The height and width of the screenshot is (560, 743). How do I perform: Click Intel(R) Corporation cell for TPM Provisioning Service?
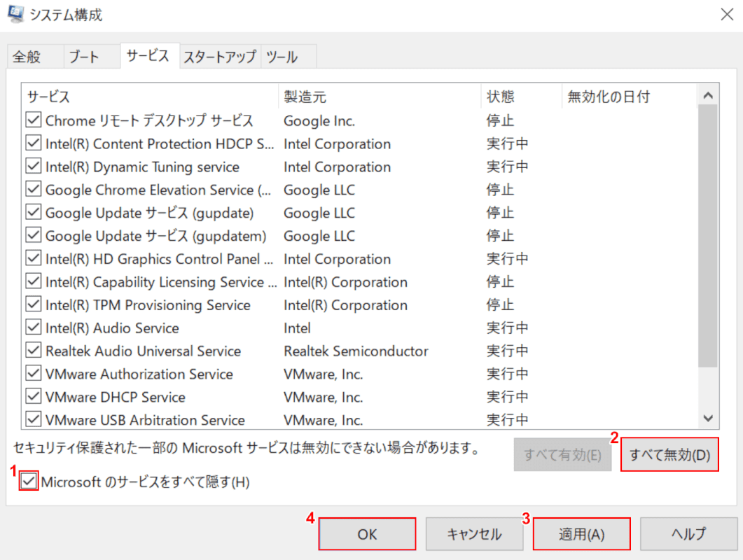(345, 305)
